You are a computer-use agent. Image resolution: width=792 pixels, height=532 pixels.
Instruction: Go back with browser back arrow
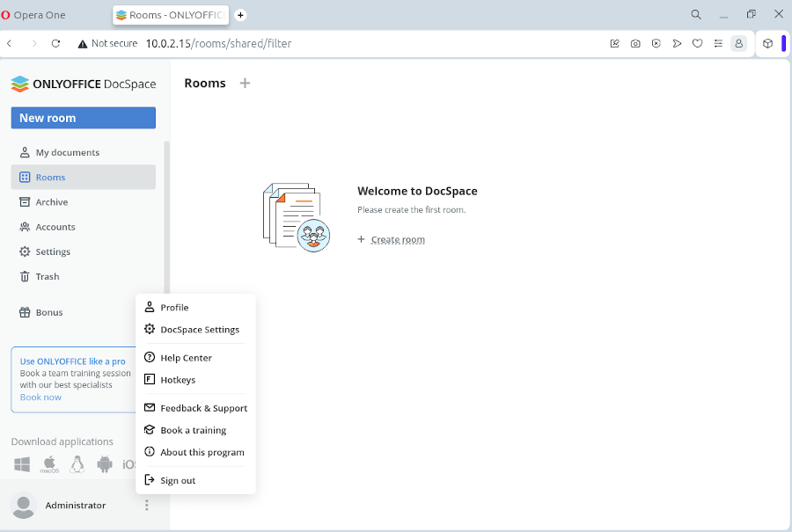point(10,43)
